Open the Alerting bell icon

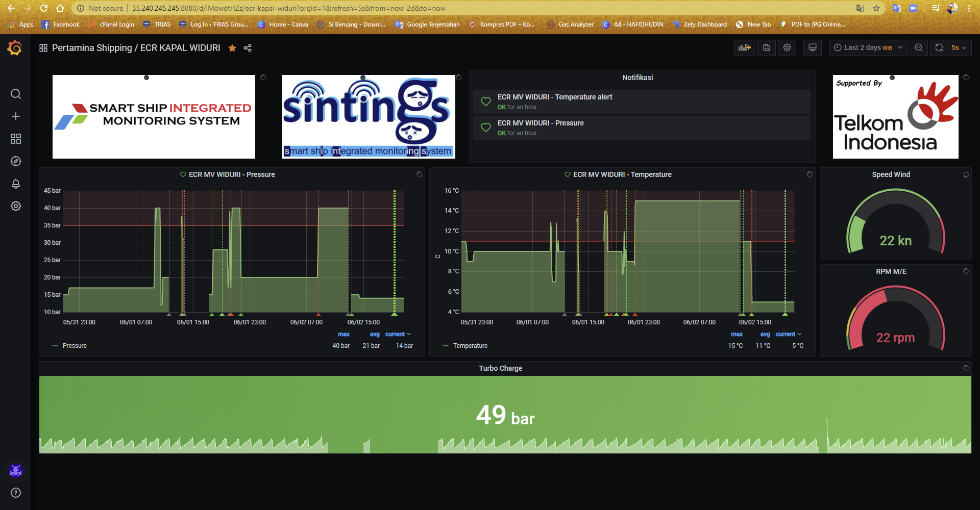tap(15, 184)
